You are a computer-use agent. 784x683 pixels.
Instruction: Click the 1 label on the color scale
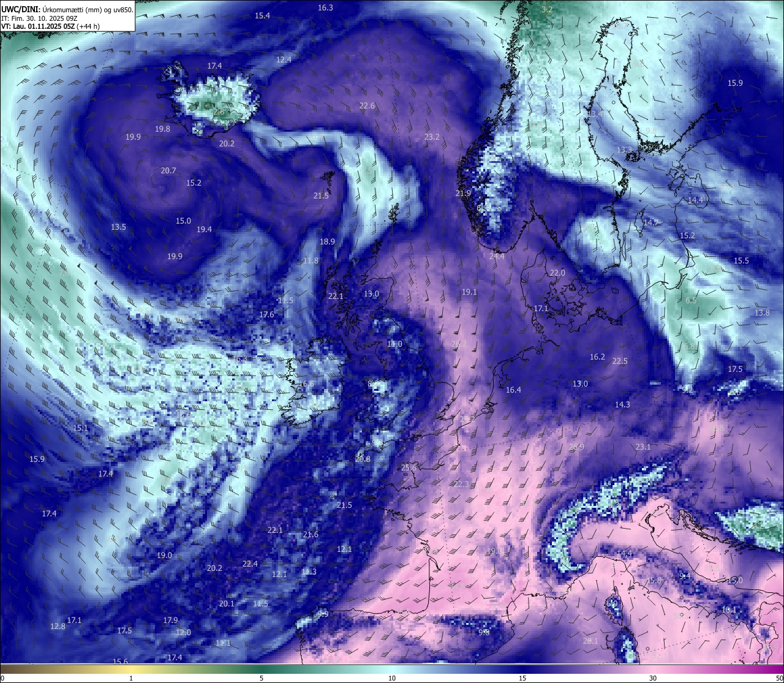(131, 678)
